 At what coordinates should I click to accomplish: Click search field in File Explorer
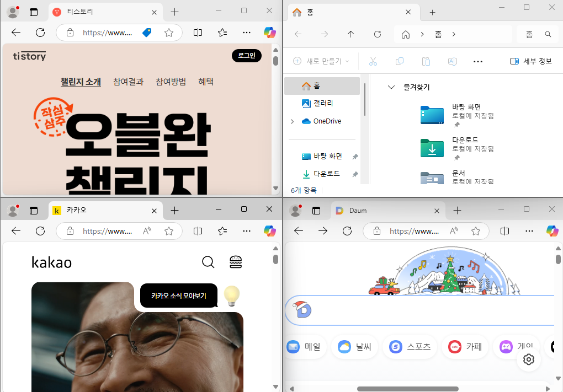point(537,34)
